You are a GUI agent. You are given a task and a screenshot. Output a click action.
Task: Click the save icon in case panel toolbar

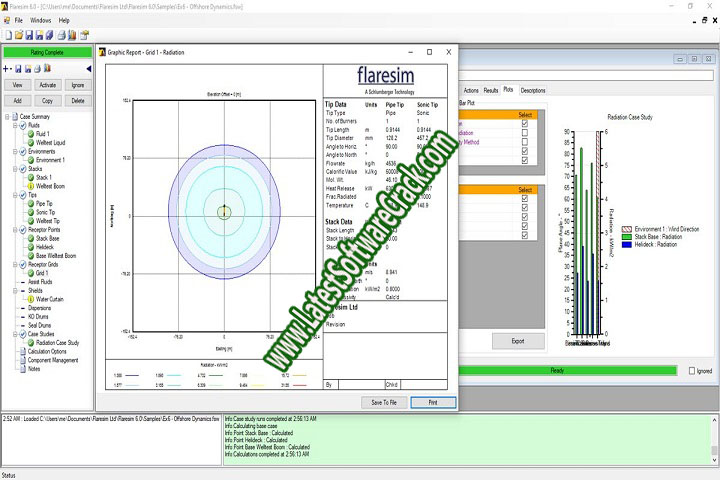click(x=18, y=69)
